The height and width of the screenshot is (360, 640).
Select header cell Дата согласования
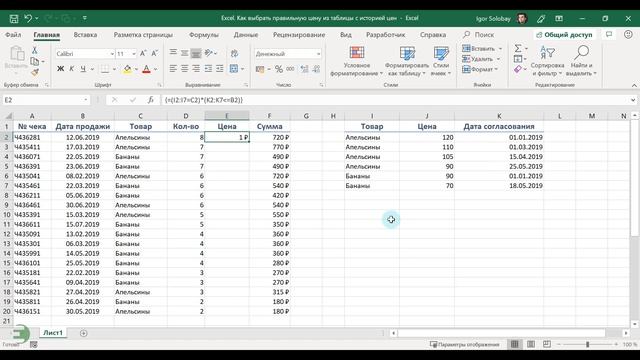[499, 127]
